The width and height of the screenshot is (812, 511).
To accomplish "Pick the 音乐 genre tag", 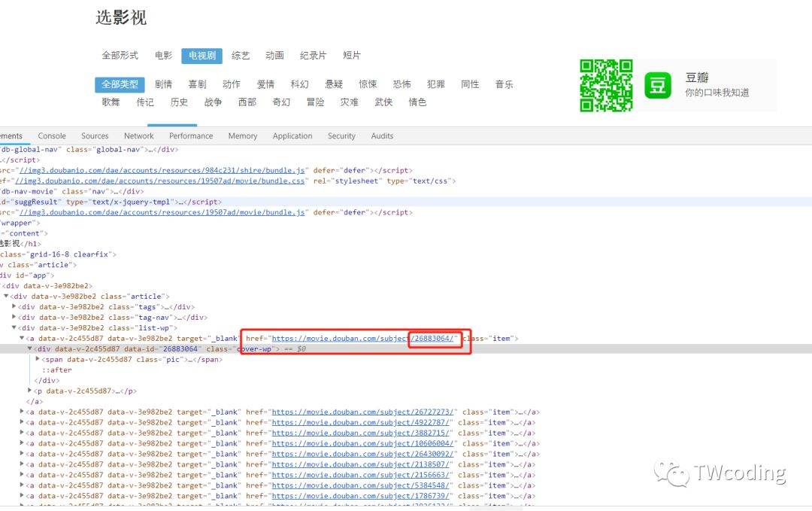I will point(504,84).
